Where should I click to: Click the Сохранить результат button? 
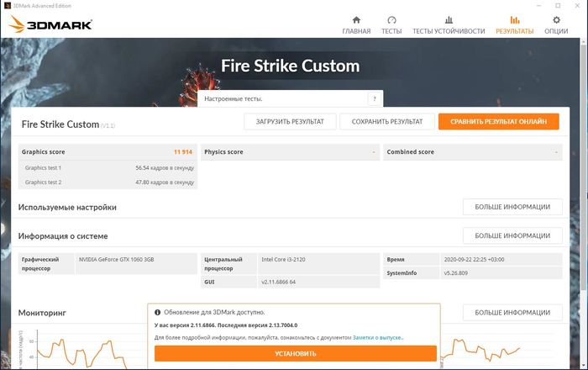pyautogui.click(x=387, y=122)
